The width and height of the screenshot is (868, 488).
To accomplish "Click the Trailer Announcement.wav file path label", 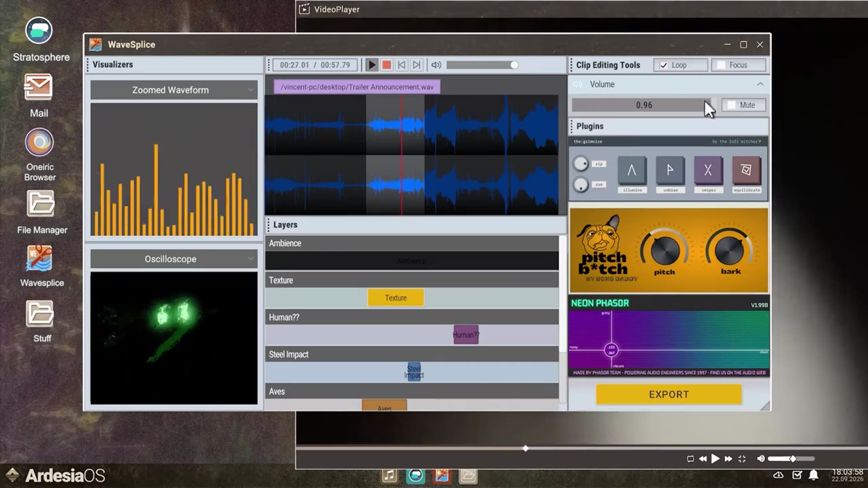I will 357,87.
